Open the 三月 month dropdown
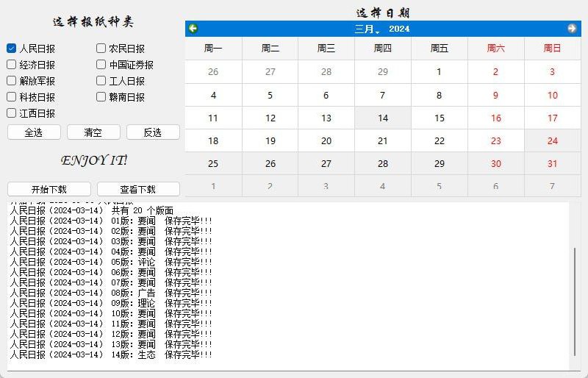The height and width of the screenshot is (378, 588). coord(367,29)
